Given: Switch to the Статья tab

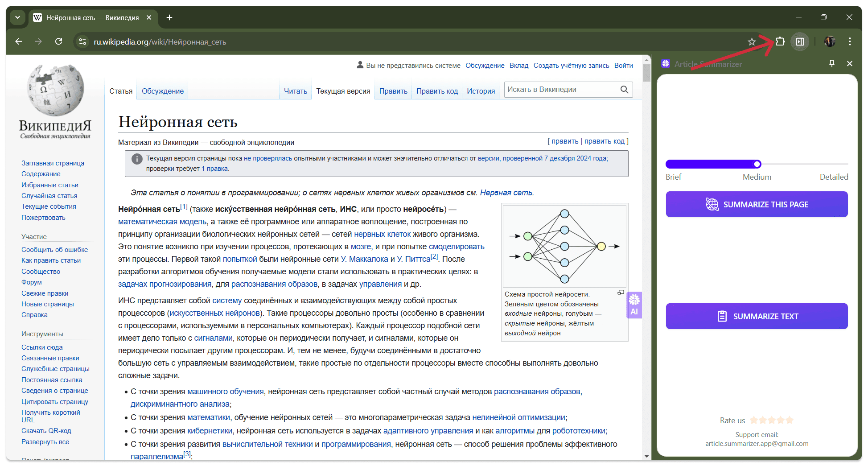Looking at the screenshot, I should (x=121, y=91).
